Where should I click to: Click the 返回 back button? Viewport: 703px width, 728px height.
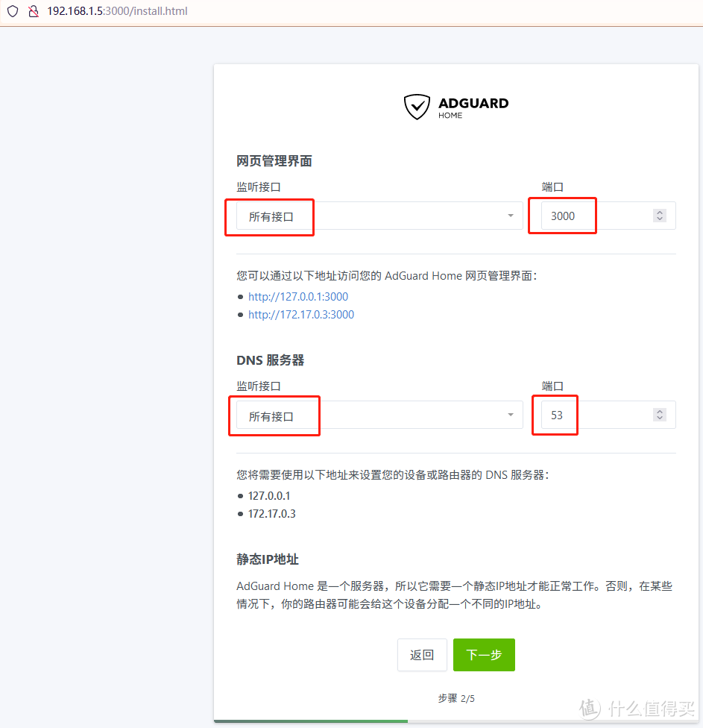(422, 655)
